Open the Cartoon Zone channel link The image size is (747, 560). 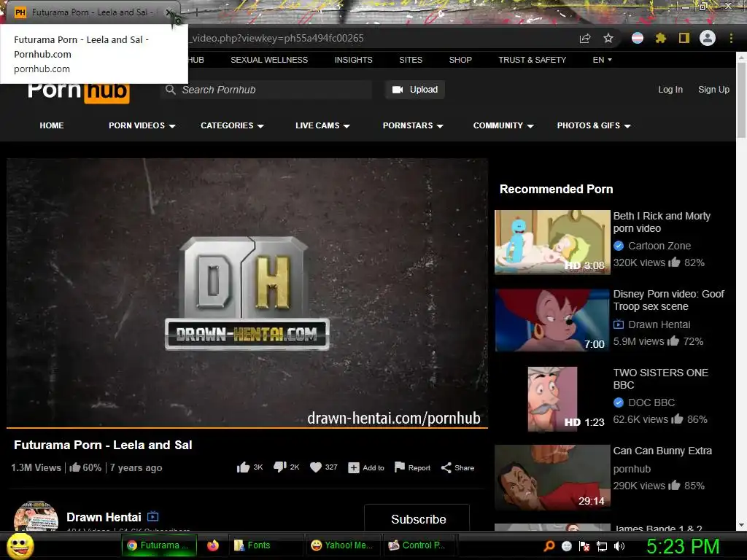659,246
